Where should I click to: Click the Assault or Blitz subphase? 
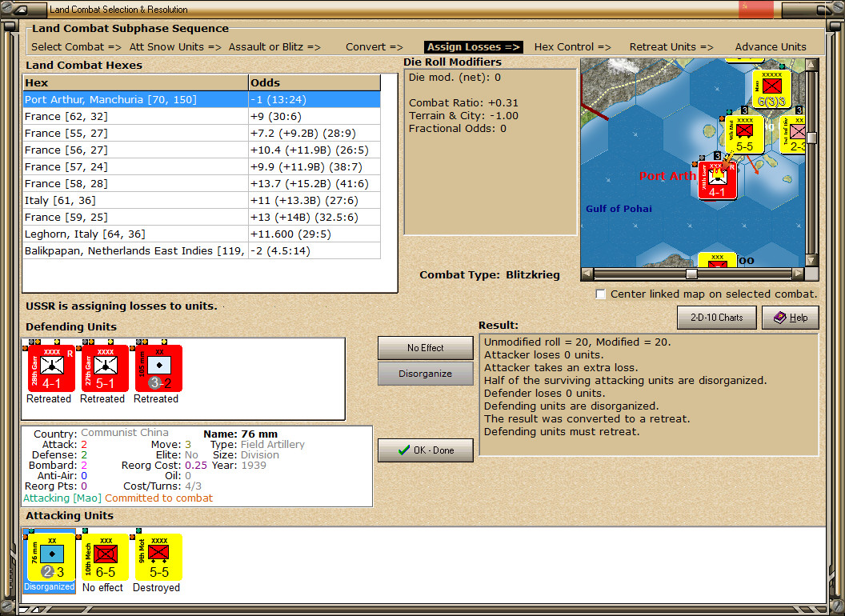(274, 47)
